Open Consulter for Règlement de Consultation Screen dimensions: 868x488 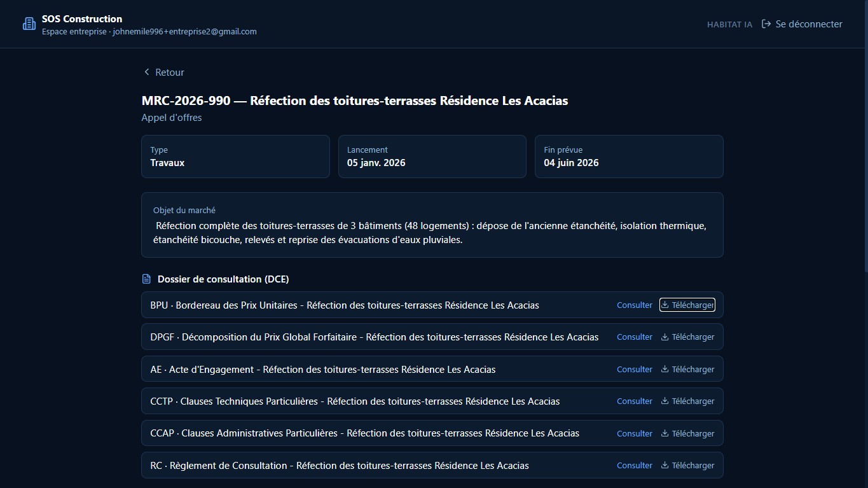tap(635, 465)
